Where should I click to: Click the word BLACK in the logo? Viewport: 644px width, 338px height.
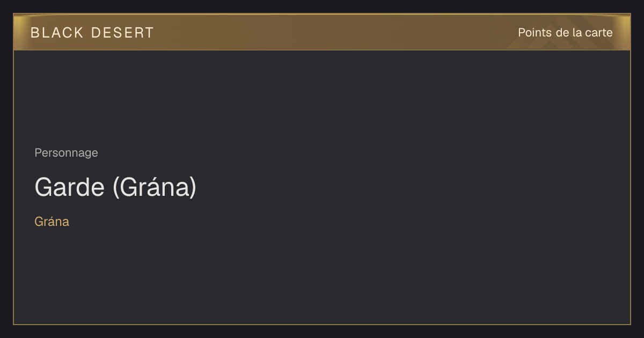point(57,33)
